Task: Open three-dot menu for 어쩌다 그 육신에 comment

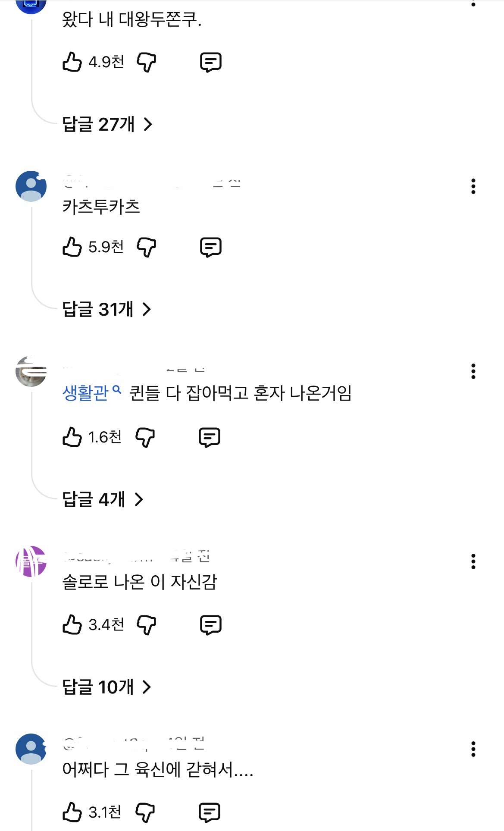Action: pos(473,749)
